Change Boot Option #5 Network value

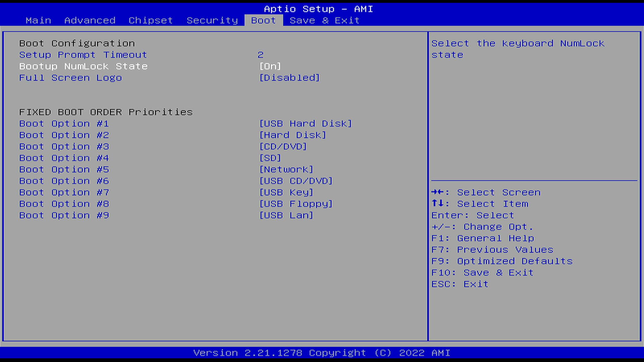tap(286, 170)
